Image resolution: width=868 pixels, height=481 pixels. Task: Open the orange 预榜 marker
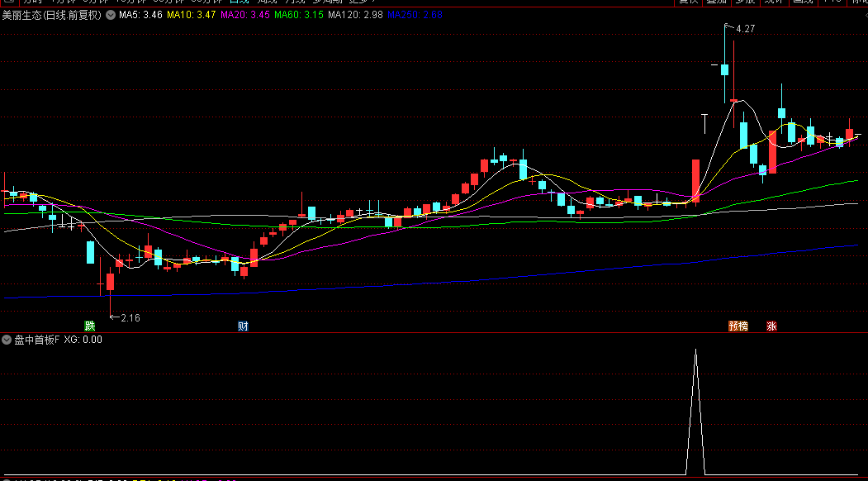738,326
